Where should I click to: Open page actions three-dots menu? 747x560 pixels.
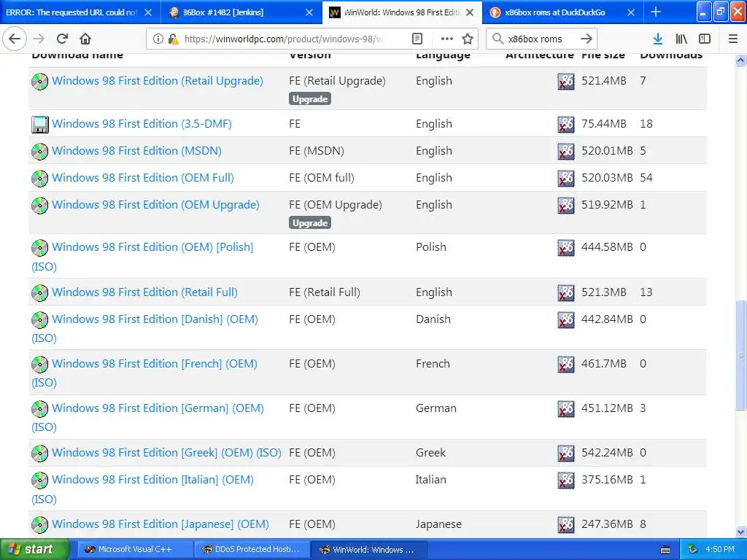[447, 39]
